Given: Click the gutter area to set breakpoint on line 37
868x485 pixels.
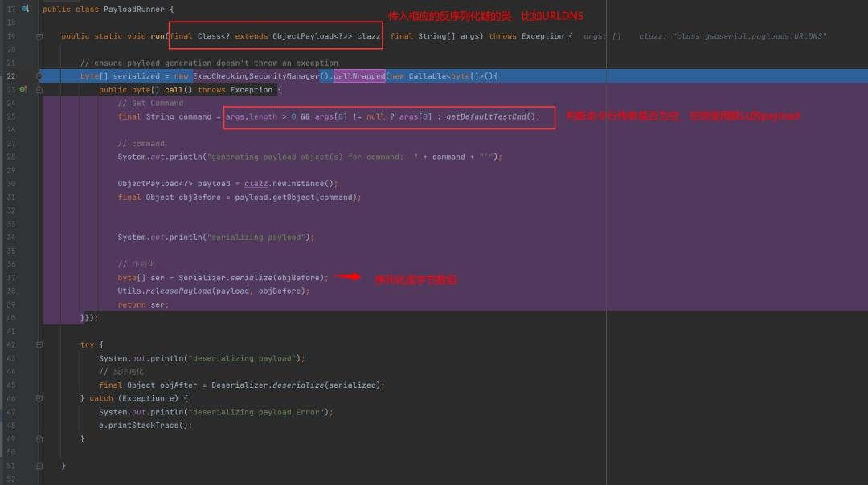Looking at the screenshot, I should pyautogui.click(x=31, y=277).
